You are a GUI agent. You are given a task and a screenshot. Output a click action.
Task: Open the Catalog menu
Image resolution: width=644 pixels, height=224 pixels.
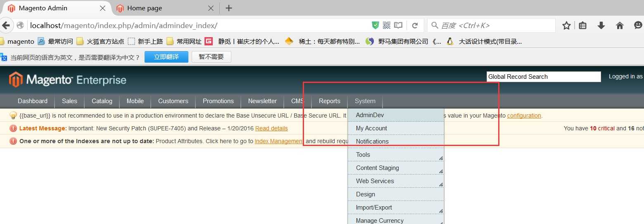[102, 101]
